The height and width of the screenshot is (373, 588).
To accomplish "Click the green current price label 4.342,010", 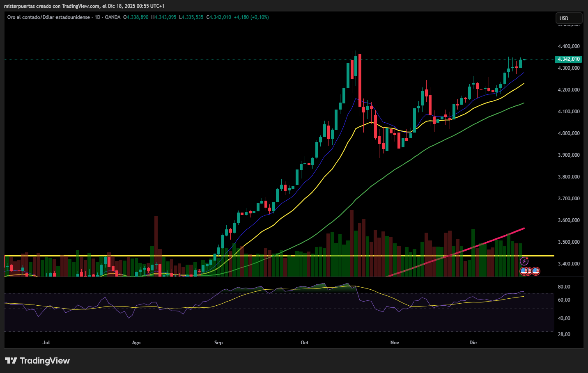I will (x=568, y=59).
